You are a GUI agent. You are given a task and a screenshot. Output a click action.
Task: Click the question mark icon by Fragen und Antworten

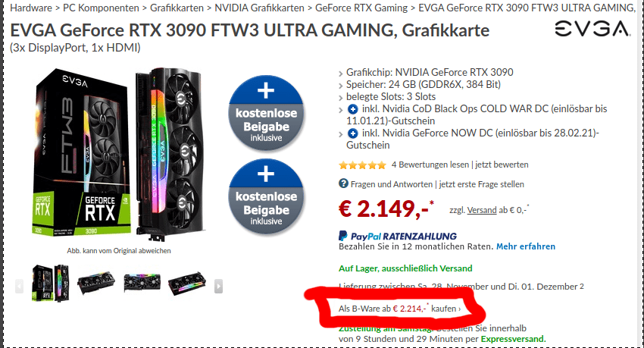(343, 183)
